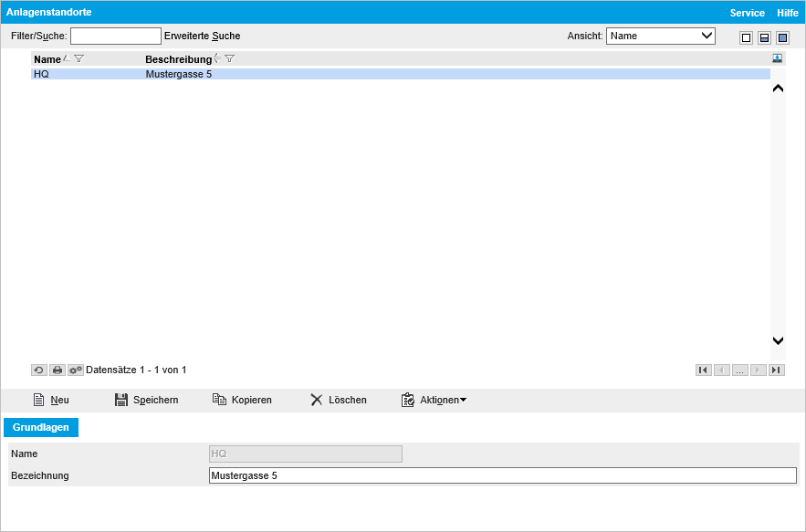Click the Speichern button
The width and height of the screenshot is (806, 532).
point(146,400)
